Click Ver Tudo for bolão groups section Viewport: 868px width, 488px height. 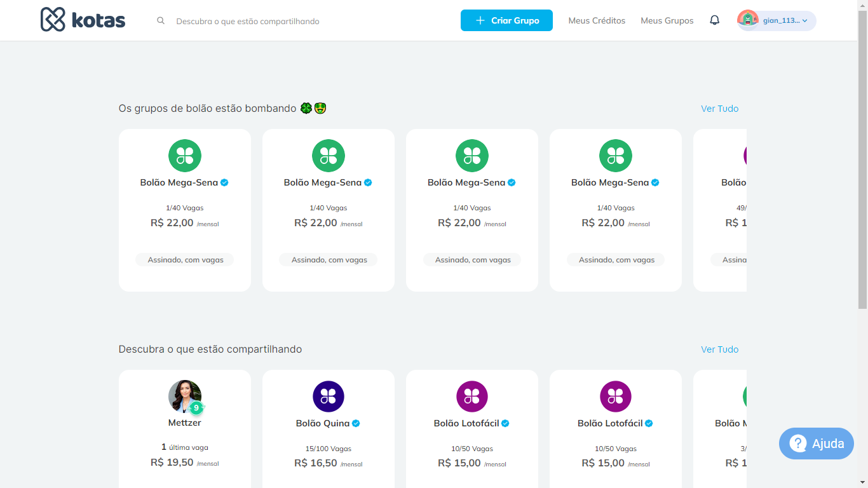(720, 109)
